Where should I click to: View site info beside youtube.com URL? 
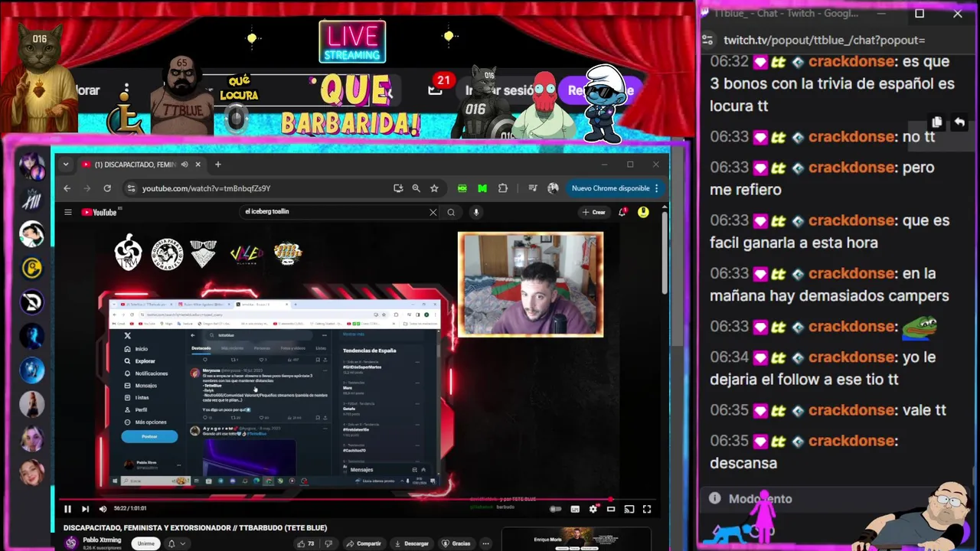coord(132,188)
